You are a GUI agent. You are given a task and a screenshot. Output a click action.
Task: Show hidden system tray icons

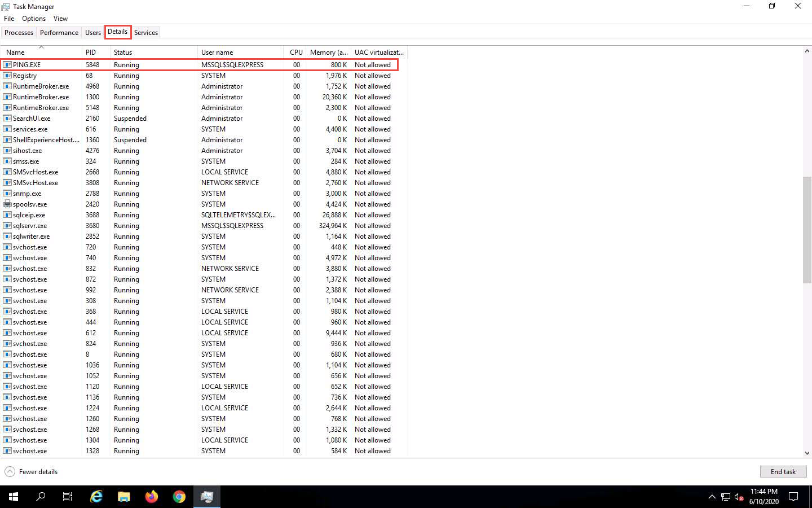click(x=712, y=497)
